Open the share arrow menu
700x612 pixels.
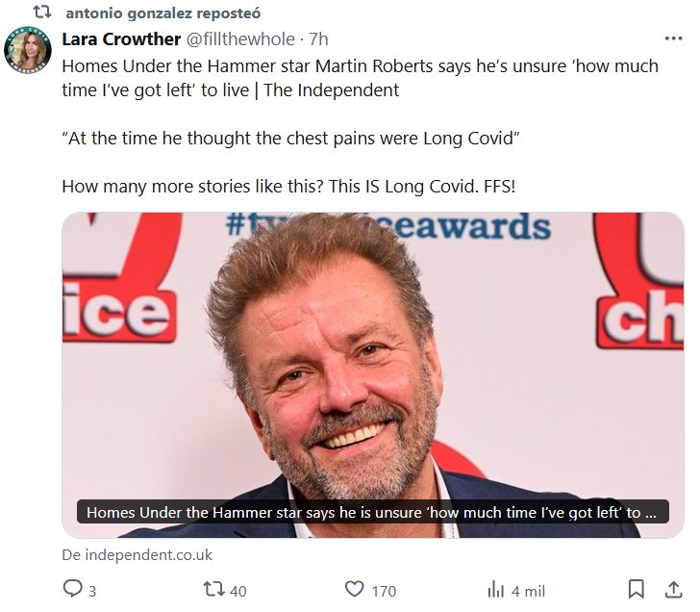pos(671,588)
